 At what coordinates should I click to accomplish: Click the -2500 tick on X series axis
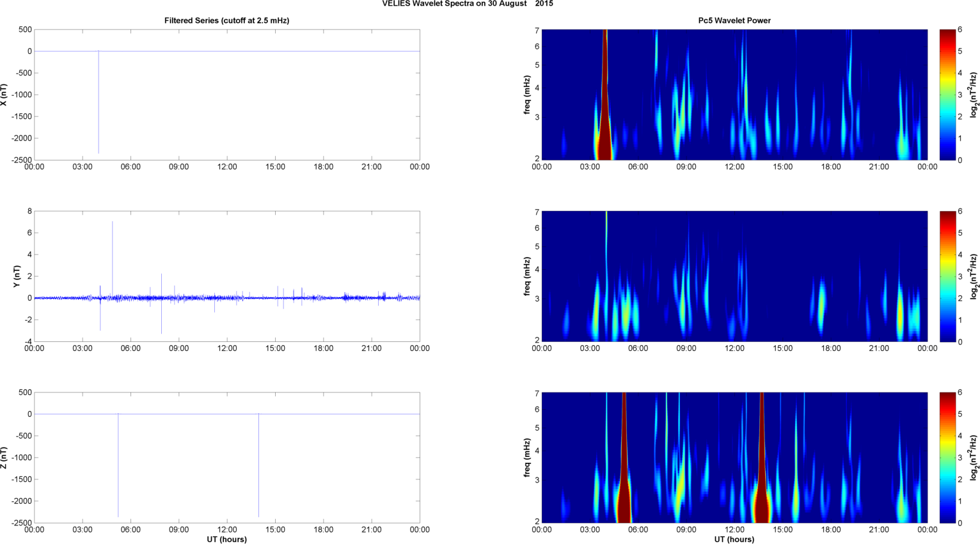[22, 160]
